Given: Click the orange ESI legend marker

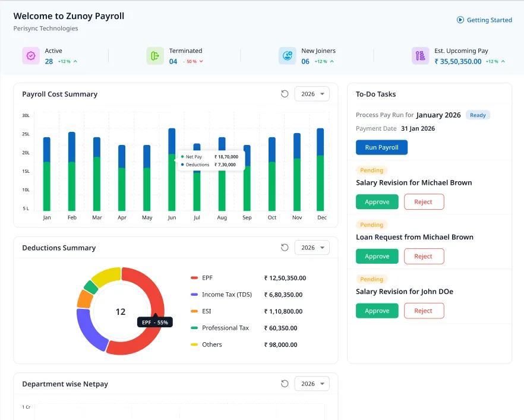Looking at the screenshot, I should click(x=194, y=311).
